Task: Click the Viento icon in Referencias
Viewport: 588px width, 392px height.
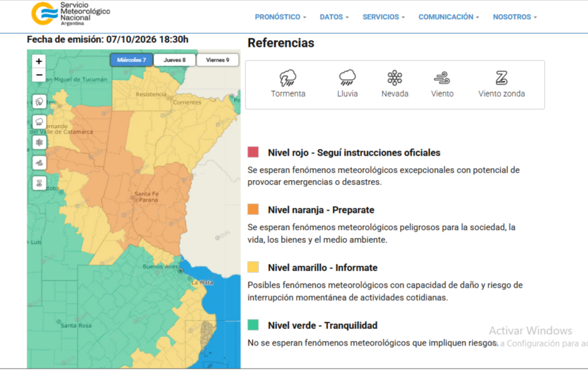Action: 442,78
